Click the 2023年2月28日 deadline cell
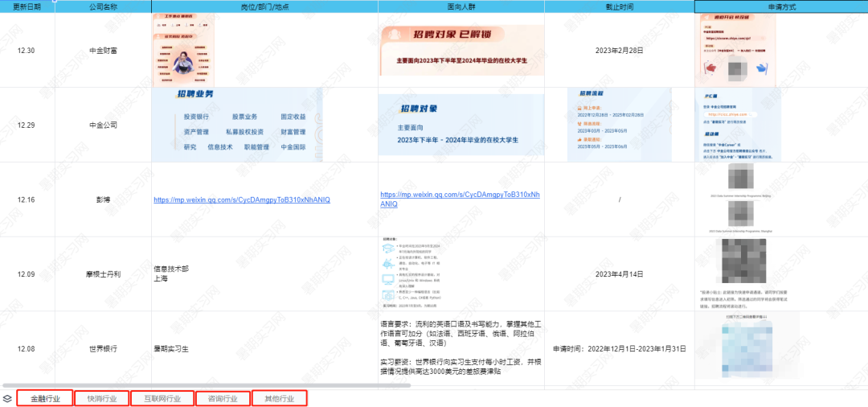Viewport: 868px width, 407px height. point(619,51)
